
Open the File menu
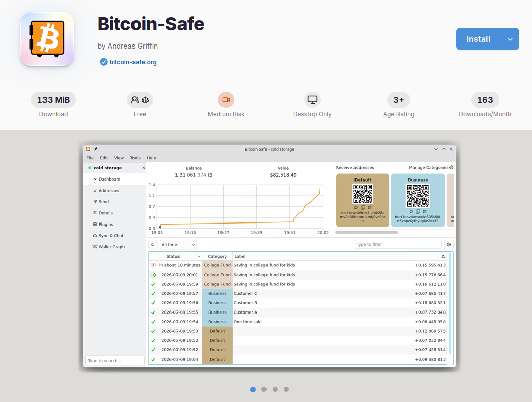(x=90, y=158)
